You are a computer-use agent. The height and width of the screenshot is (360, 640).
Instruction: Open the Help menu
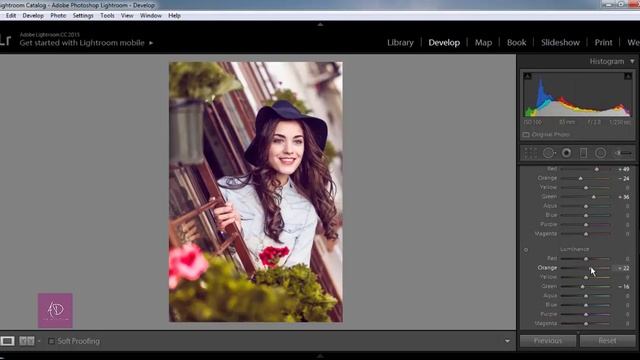pyautogui.click(x=174, y=16)
